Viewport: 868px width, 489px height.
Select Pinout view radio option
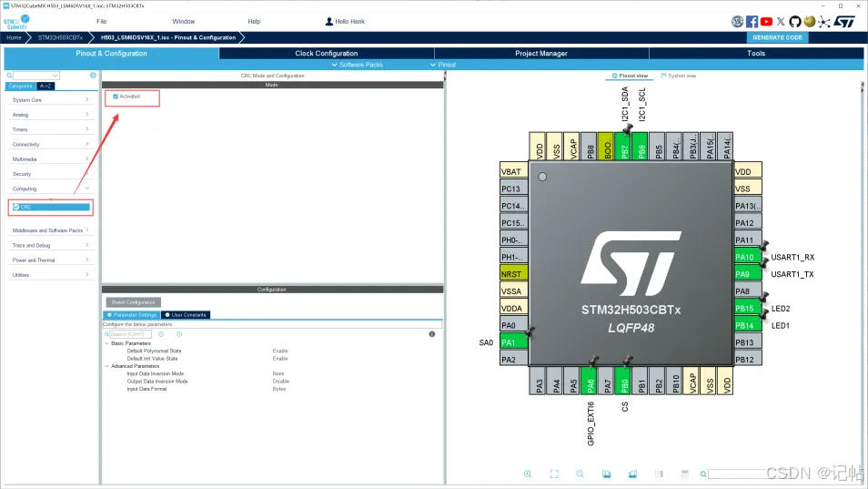click(630, 76)
